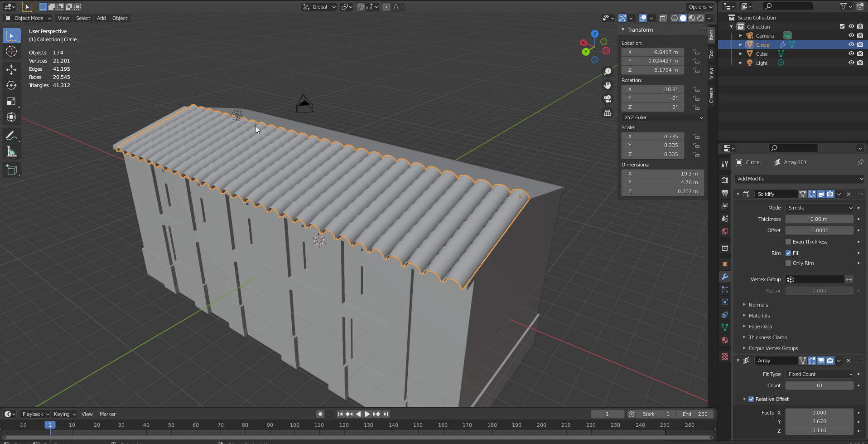Select the Cube object in outliner
This screenshot has width=868, height=444.
coord(762,54)
